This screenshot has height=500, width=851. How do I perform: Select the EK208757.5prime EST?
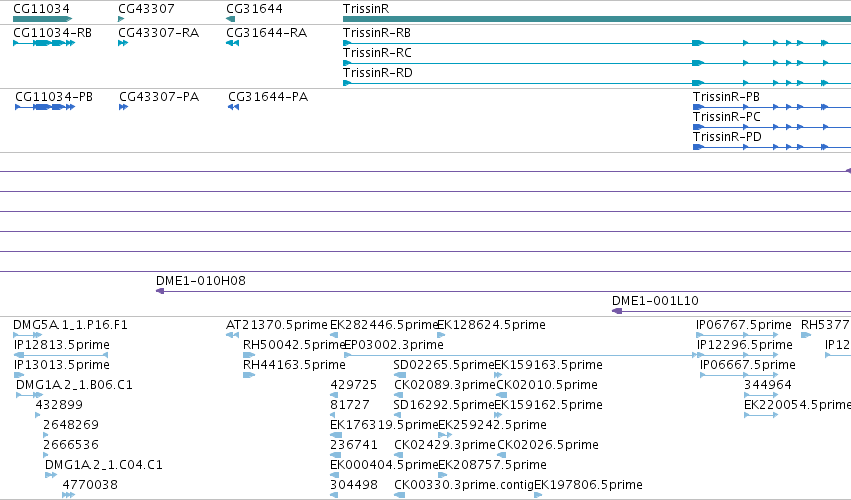pos(492,465)
